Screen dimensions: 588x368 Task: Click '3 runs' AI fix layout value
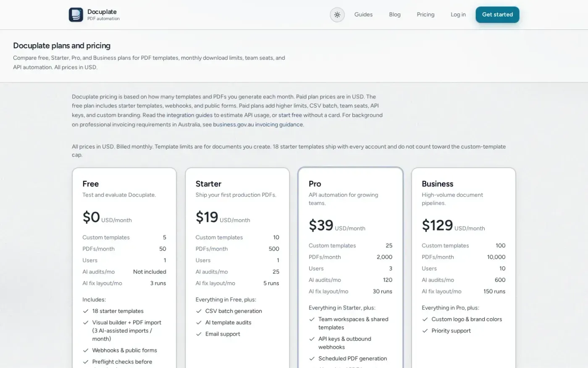point(158,283)
